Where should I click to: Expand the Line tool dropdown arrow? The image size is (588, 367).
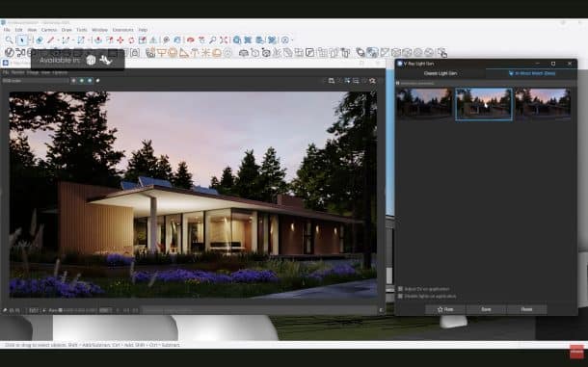tap(58, 39)
